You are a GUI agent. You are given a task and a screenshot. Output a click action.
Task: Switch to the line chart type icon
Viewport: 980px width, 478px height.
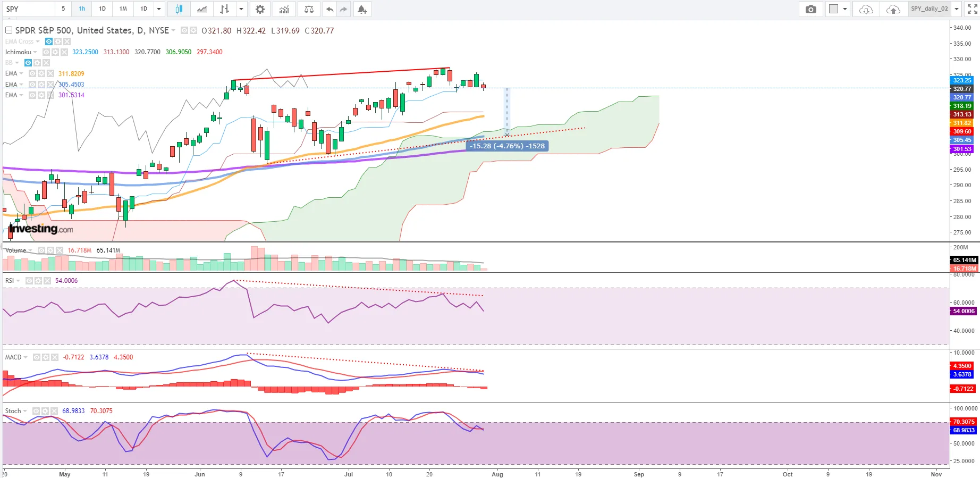click(202, 9)
